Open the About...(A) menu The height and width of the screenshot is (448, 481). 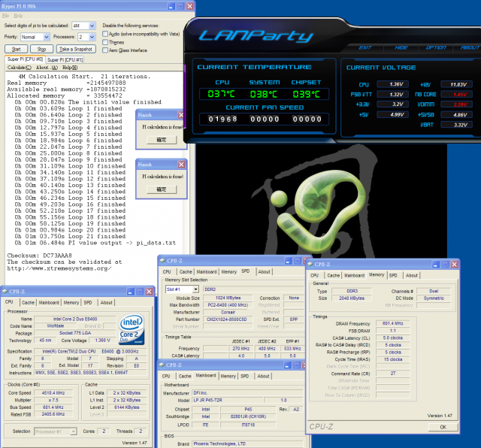(x=47, y=67)
